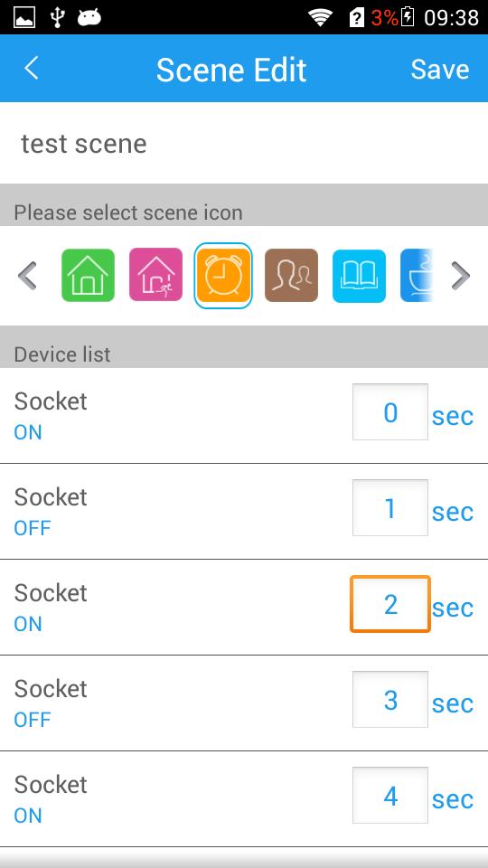Pick the orange alarm clock scene icon
The image size is (488, 868).
223,275
